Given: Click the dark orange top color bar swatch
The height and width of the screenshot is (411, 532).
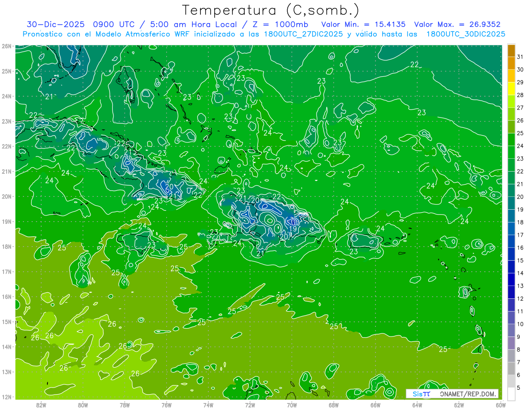Looking at the screenshot, I should [511, 51].
